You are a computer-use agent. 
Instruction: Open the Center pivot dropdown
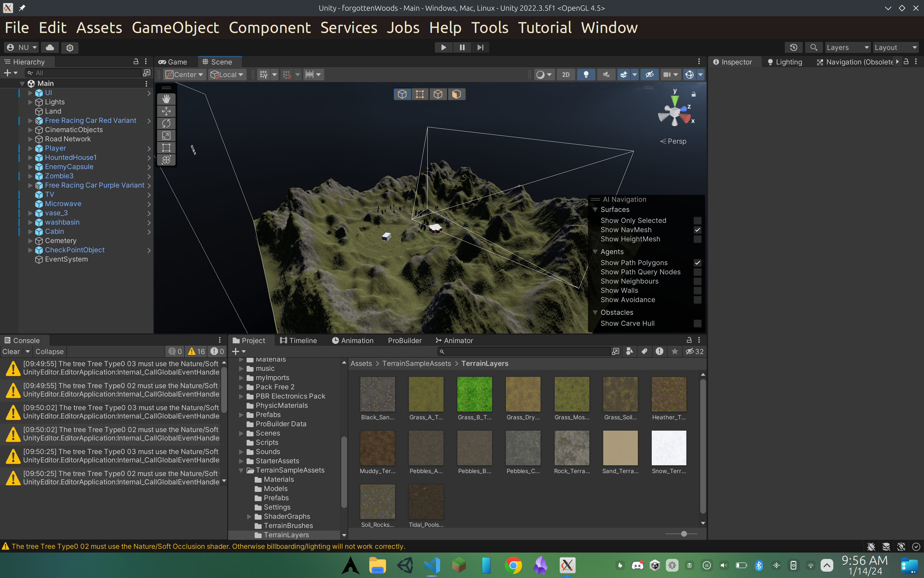pos(185,75)
